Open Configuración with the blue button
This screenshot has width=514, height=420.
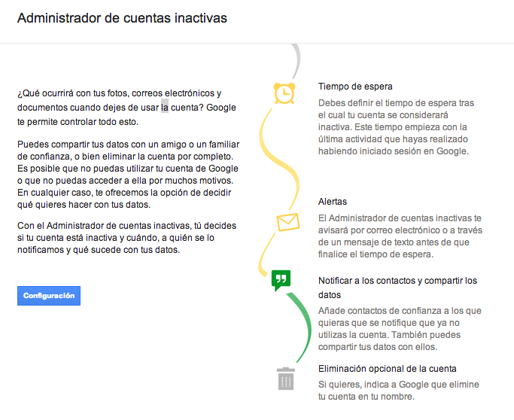(x=49, y=296)
